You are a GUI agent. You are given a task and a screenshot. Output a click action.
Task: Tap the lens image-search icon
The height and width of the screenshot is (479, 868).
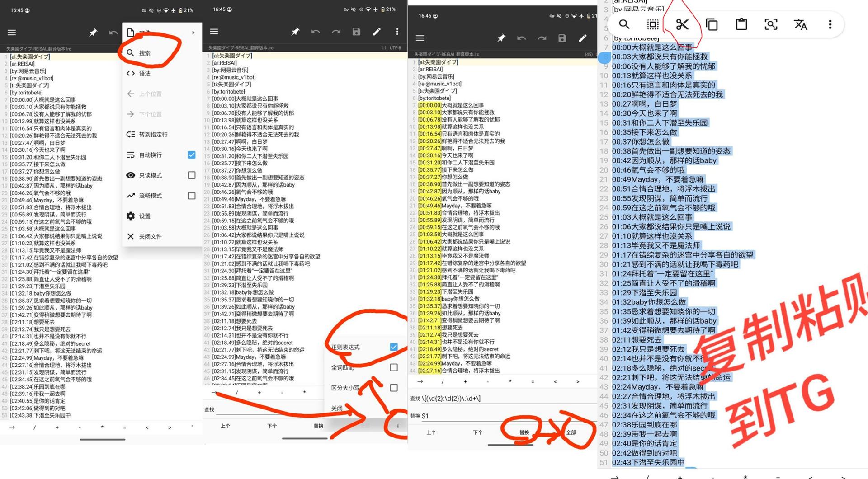771,24
